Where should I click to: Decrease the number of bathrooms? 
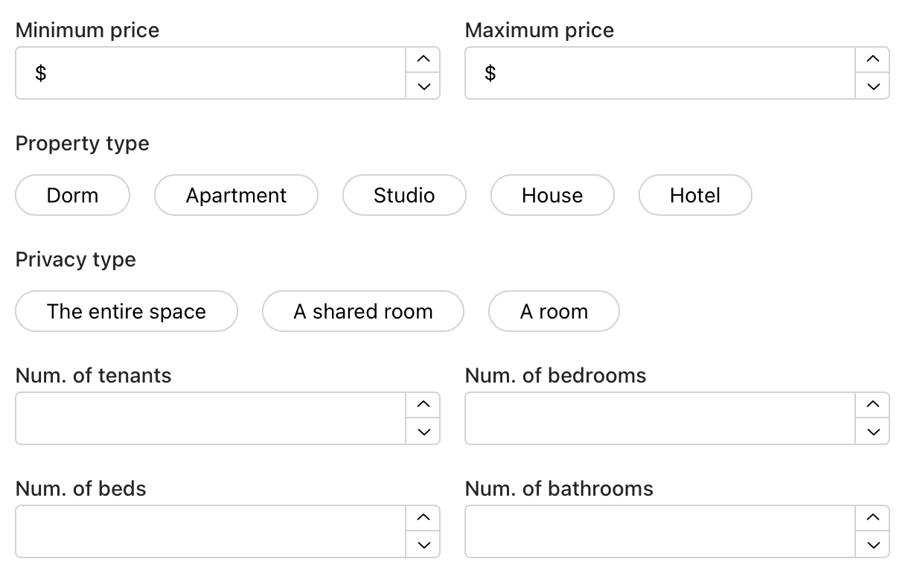[873, 545]
